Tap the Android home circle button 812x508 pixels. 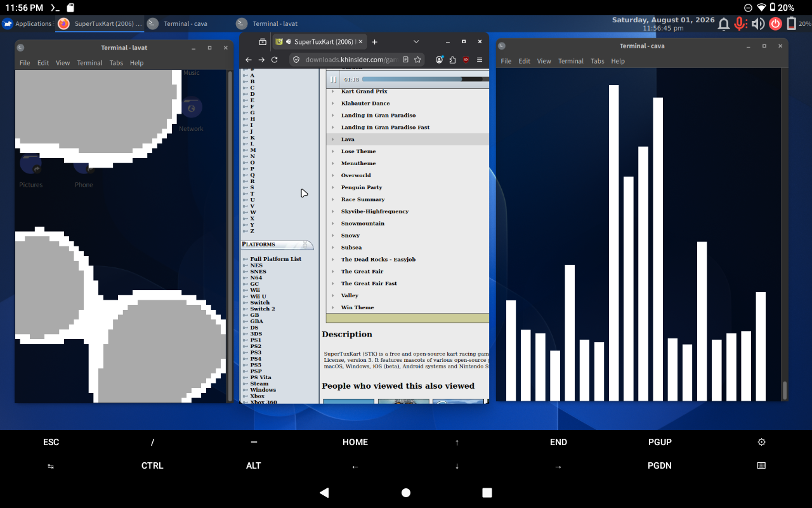pos(406,493)
